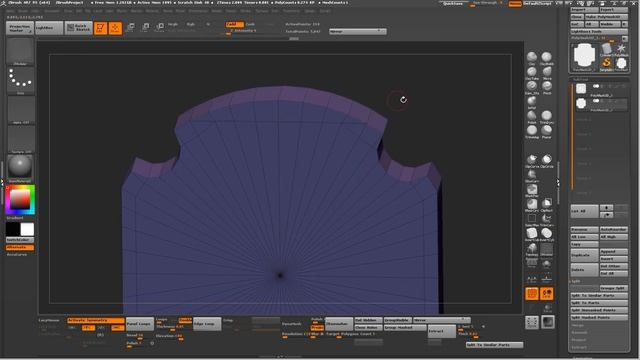Collapse the Split section header

(x=576, y=281)
